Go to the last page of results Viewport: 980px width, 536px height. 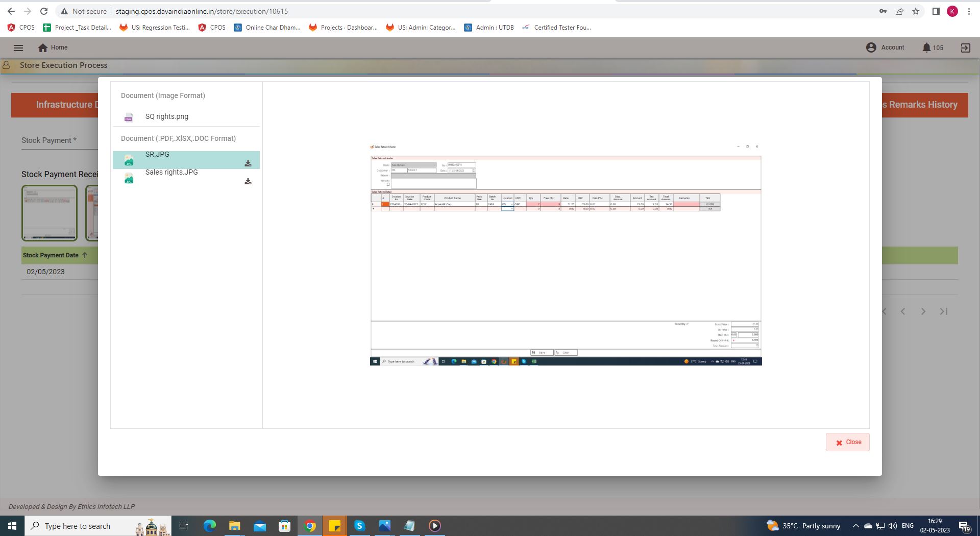[x=943, y=311]
